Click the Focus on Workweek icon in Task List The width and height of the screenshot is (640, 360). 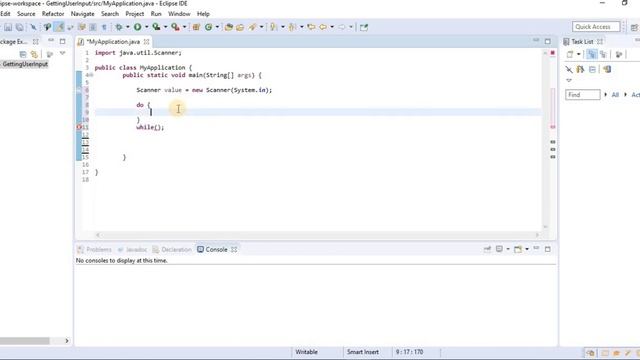point(619,54)
